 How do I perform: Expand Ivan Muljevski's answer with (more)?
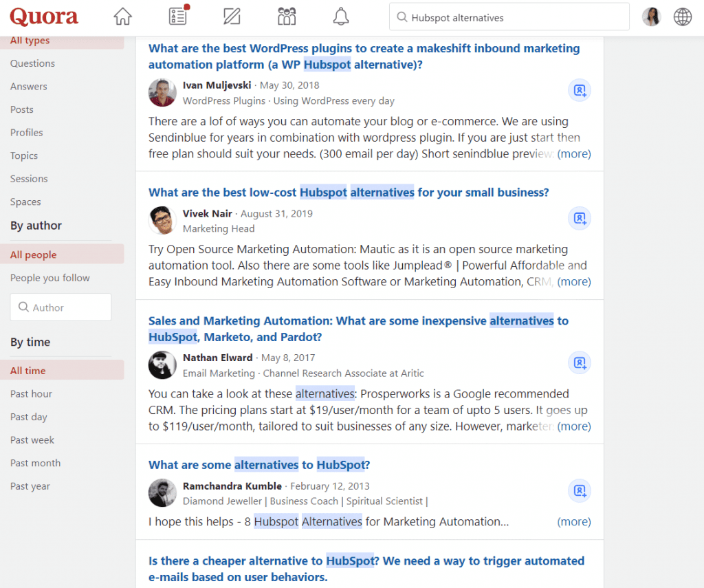573,154
